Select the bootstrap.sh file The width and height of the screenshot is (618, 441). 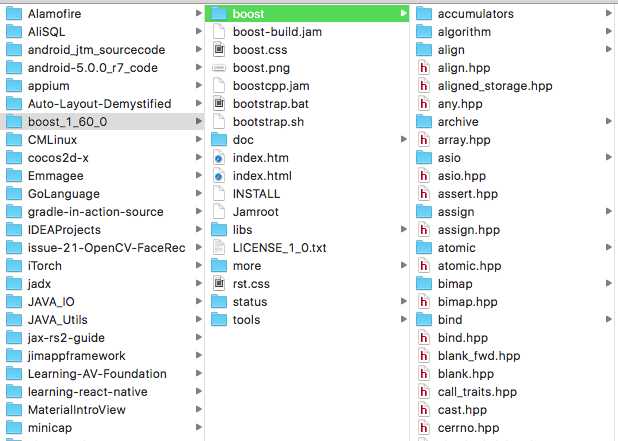(x=307, y=122)
